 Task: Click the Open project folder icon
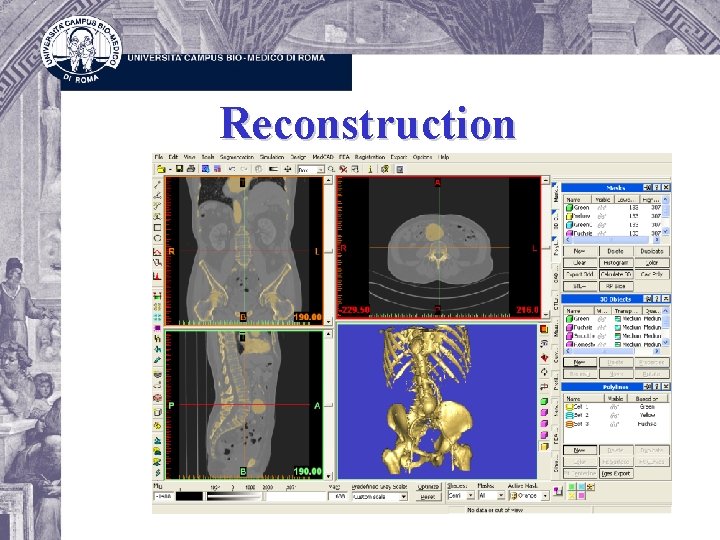pos(161,169)
